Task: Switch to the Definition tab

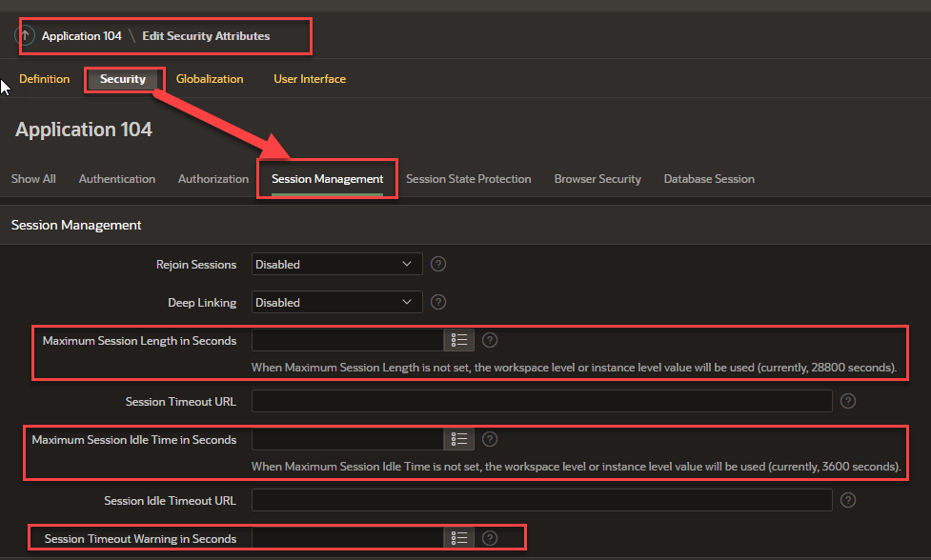Action: (44, 79)
